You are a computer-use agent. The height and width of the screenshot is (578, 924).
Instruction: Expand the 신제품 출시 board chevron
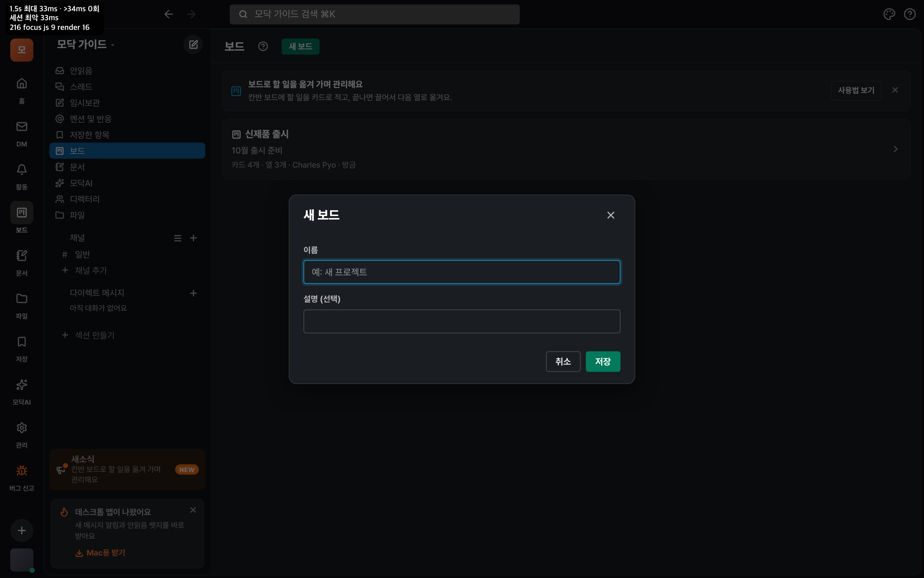click(895, 149)
